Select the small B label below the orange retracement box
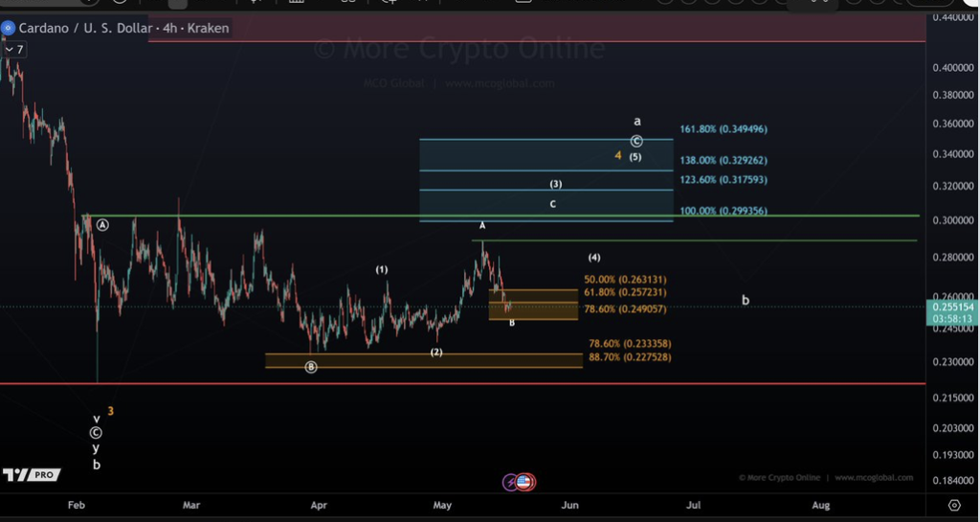This screenshot has height=522, width=980. pos(512,323)
